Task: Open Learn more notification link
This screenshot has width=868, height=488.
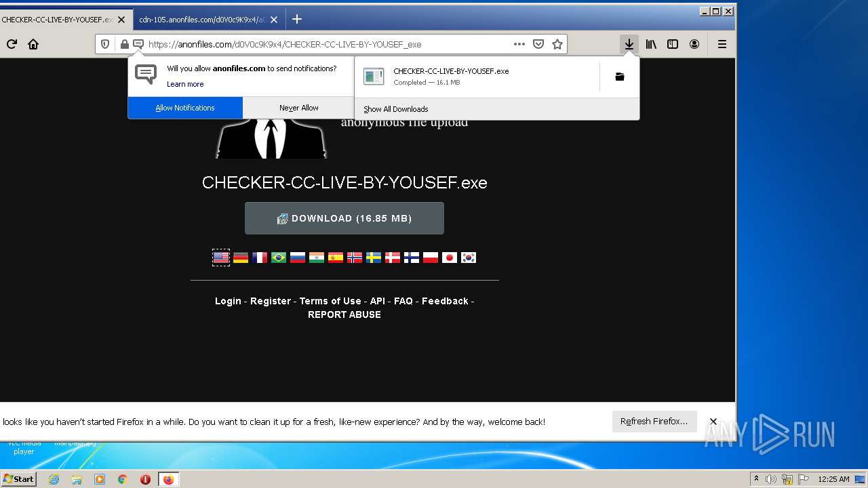Action: pos(185,84)
